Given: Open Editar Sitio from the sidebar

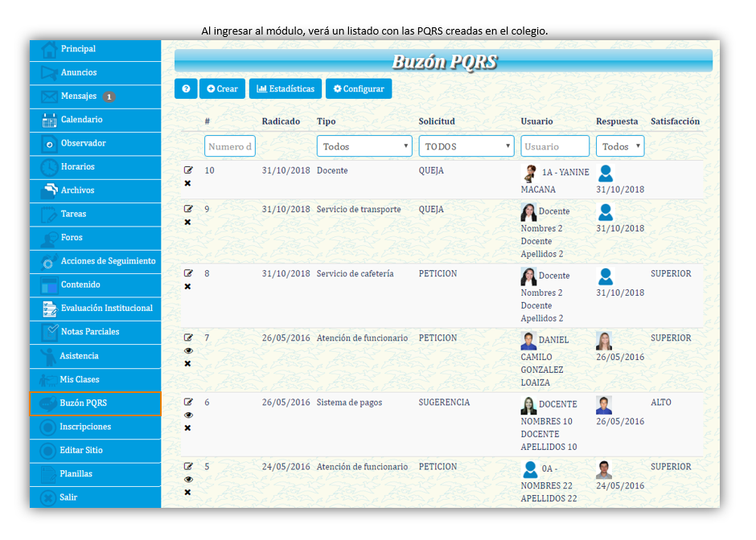Looking at the screenshot, I should pos(95,451).
